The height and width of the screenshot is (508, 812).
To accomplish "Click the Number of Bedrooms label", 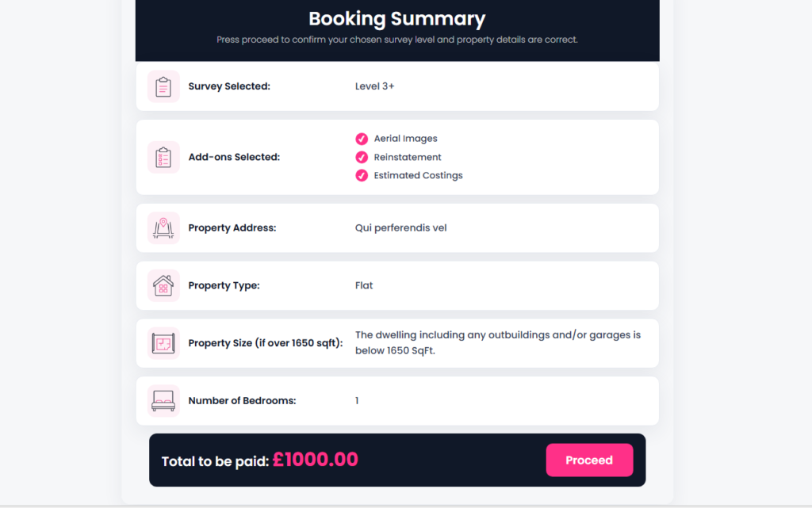I will coord(243,401).
